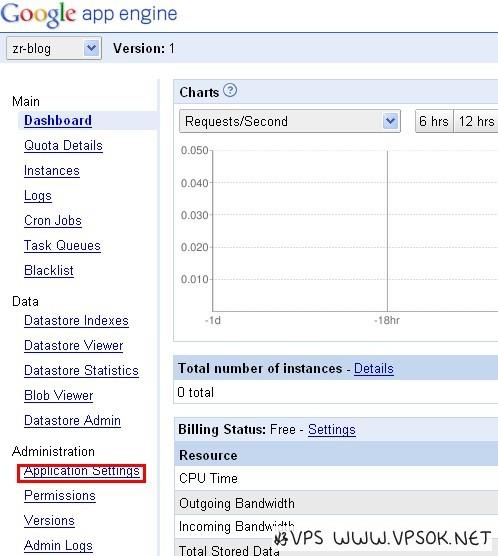The width and height of the screenshot is (498, 556).
Task: Open the zr-blog application dropdown
Action: pyautogui.click(x=54, y=48)
